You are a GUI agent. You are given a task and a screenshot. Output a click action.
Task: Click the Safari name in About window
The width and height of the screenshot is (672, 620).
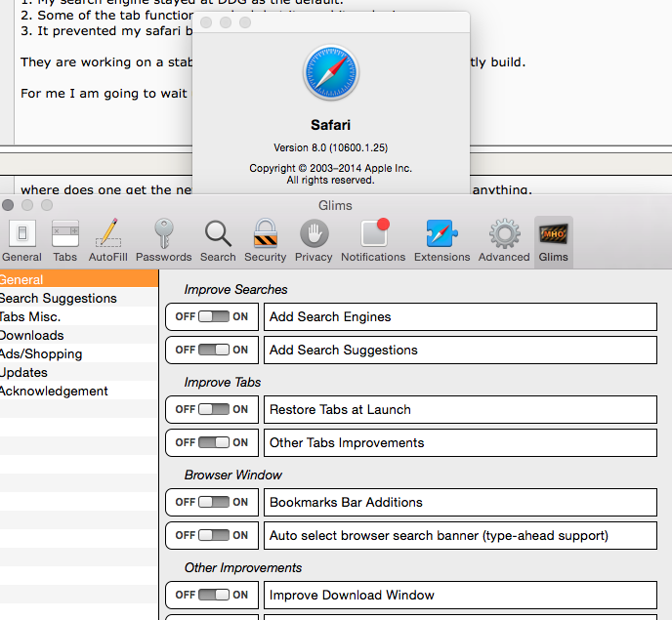(x=330, y=125)
